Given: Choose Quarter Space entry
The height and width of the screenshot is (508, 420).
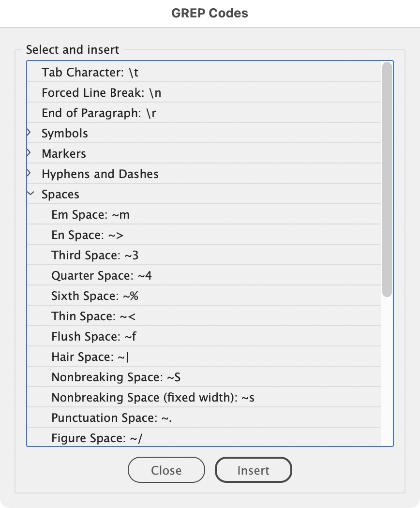Looking at the screenshot, I should (101, 276).
